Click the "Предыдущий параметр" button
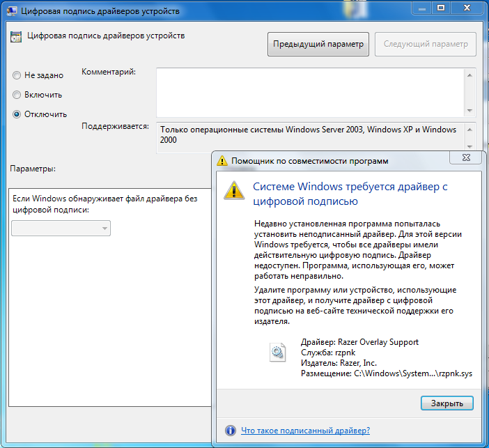Image resolution: width=489 pixels, height=448 pixels. 318,44
